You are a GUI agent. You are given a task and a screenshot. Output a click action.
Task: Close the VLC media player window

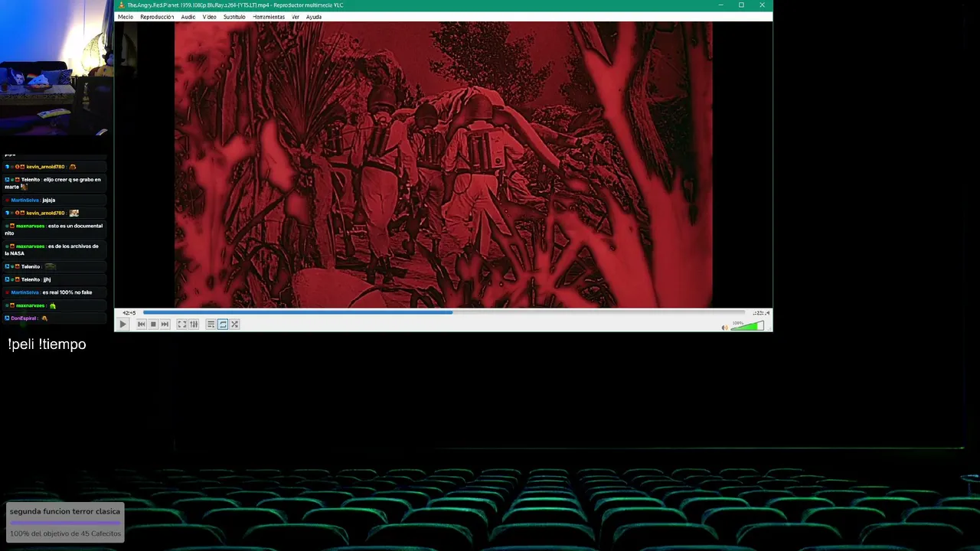[762, 5]
